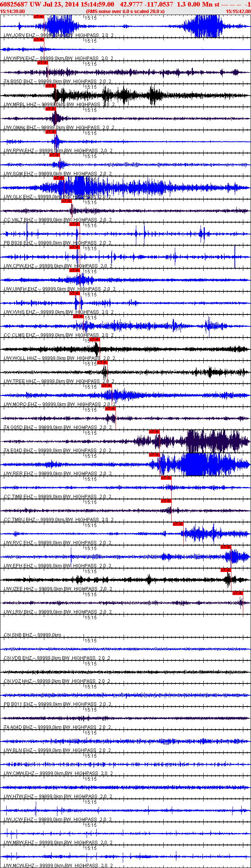Click the pick marker on the UW.LRIV trace
The image size is (251, 868).
(238, 593)
